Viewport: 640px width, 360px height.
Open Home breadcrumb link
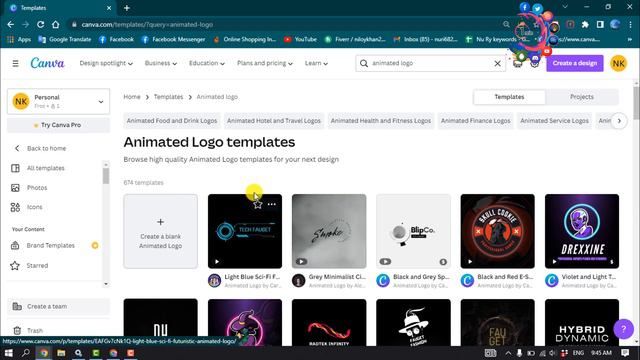point(132,97)
